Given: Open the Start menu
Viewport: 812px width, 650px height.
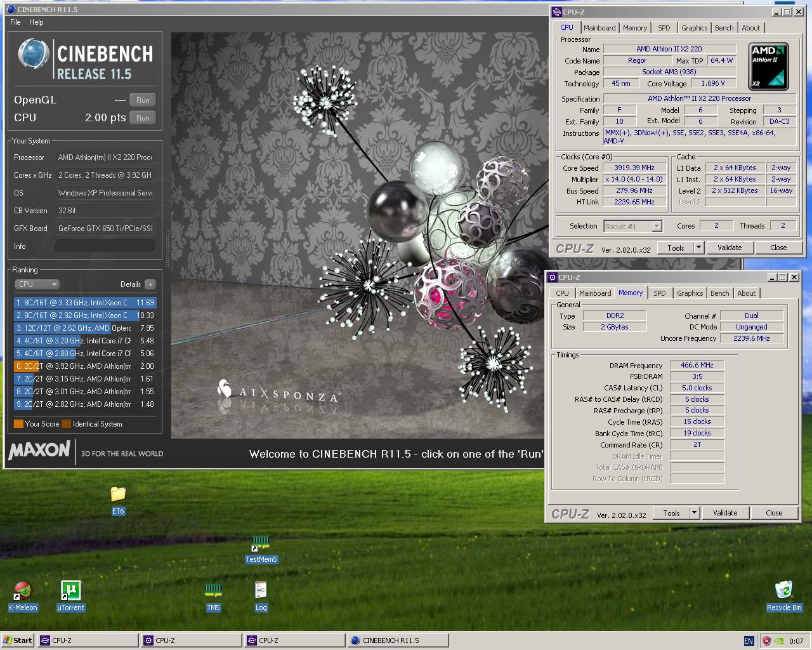Looking at the screenshot, I should point(18,640).
